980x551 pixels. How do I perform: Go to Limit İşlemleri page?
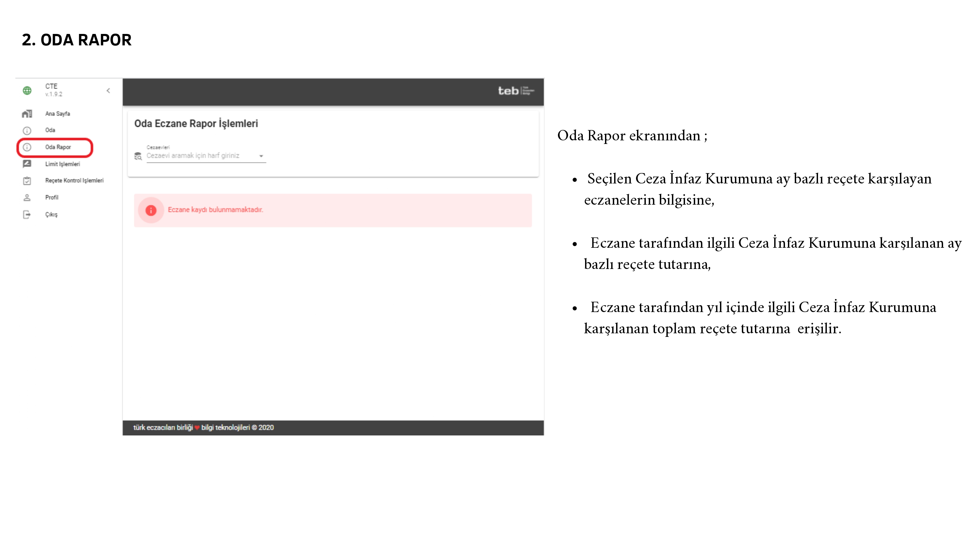62,164
